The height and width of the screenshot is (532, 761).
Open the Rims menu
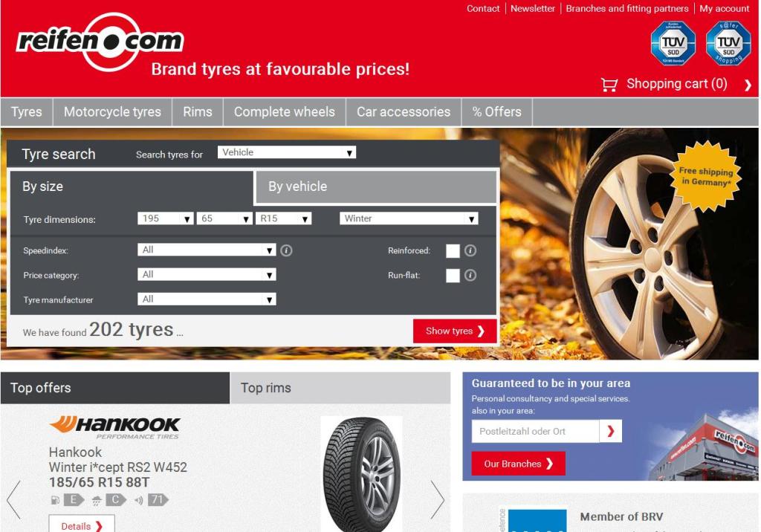pos(198,112)
